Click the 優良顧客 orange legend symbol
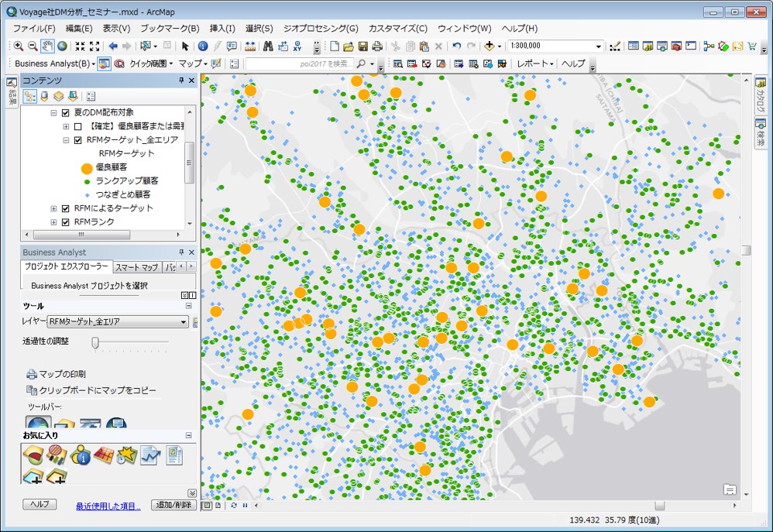 pos(87,169)
